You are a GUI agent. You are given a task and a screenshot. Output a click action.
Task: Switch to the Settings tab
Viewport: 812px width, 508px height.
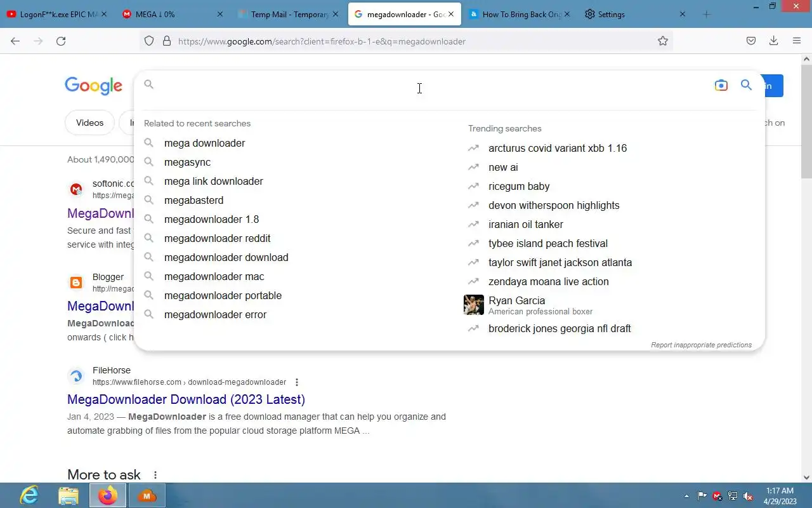click(x=634, y=14)
